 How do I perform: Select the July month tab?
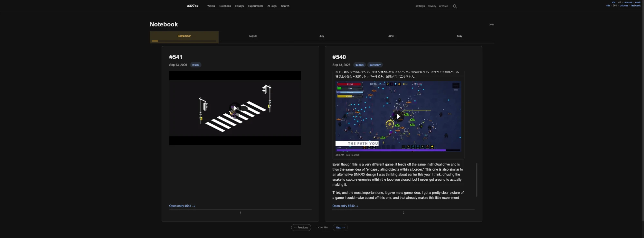pos(322,36)
